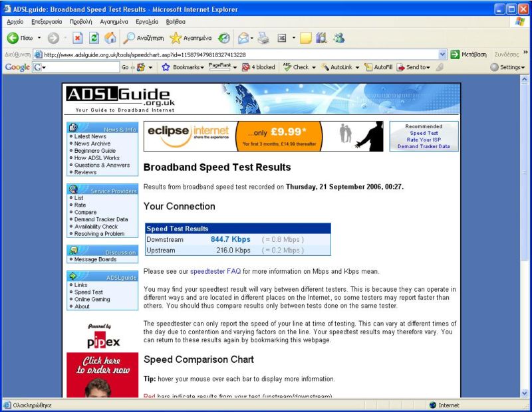
Task: Click the Google toolbar news grid icon
Action: pos(141,67)
